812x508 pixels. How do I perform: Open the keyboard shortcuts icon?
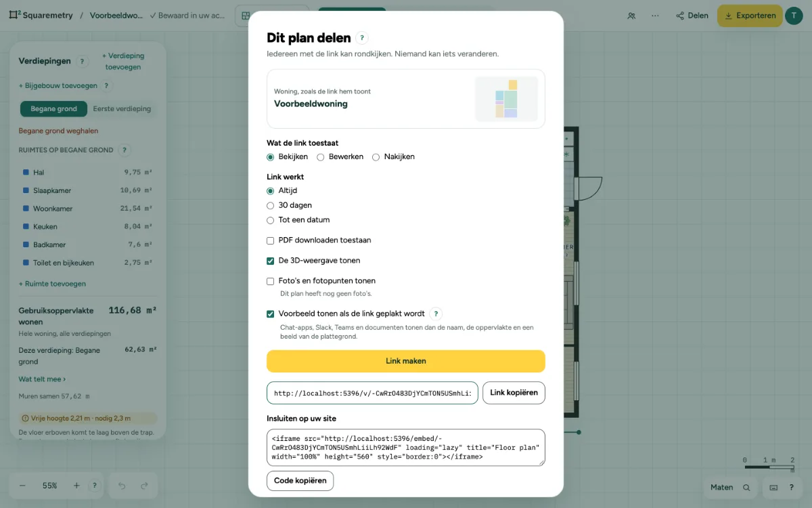[773, 487]
